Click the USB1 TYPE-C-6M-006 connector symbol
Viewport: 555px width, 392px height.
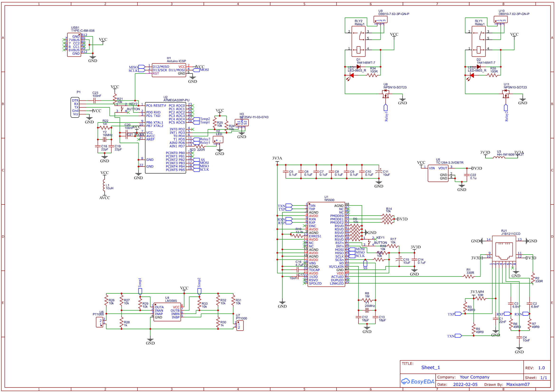point(74,45)
